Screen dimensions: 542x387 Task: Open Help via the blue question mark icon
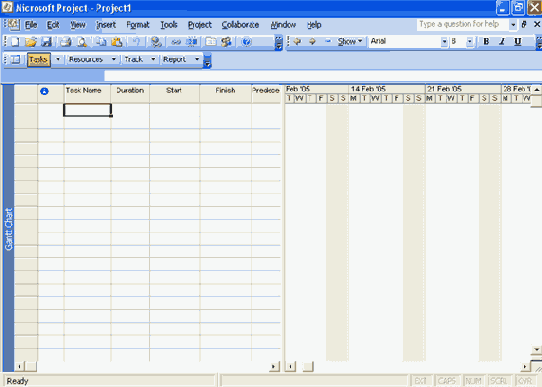point(246,42)
